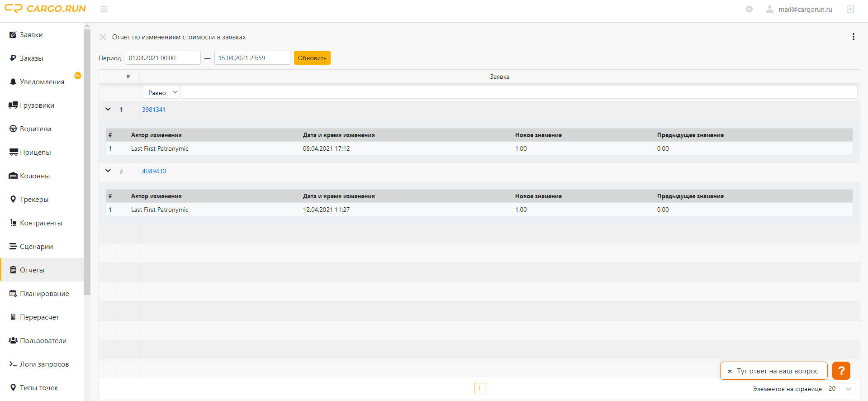Dismiss the help tooltip with x
The image size is (868, 401).
coord(730,371)
